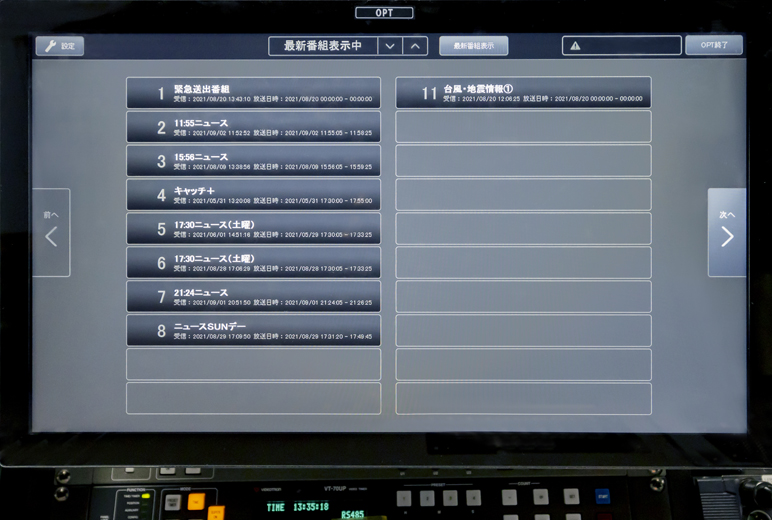
Task: Go to next page with right chevron
Action: [727, 233]
